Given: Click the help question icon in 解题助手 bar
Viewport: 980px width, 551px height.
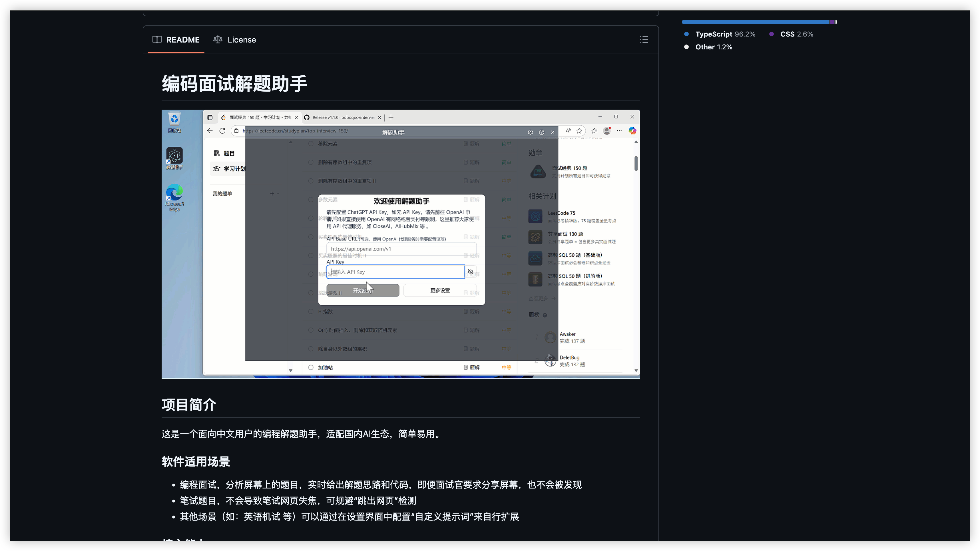Looking at the screenshot, I should click(541, 132).
